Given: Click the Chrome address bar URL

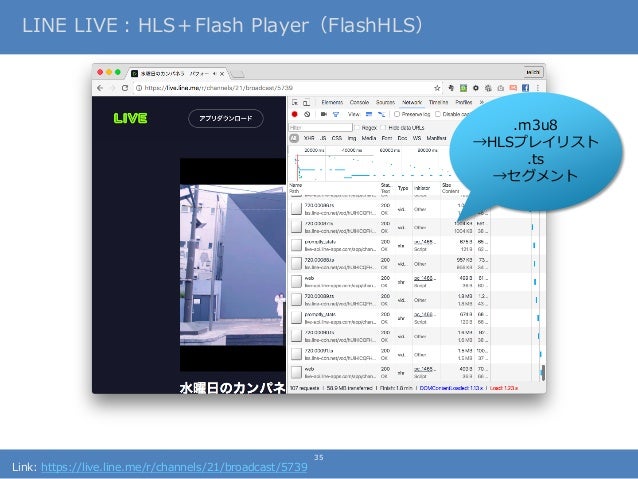Looking at the screenshot, I should (218, 88).
